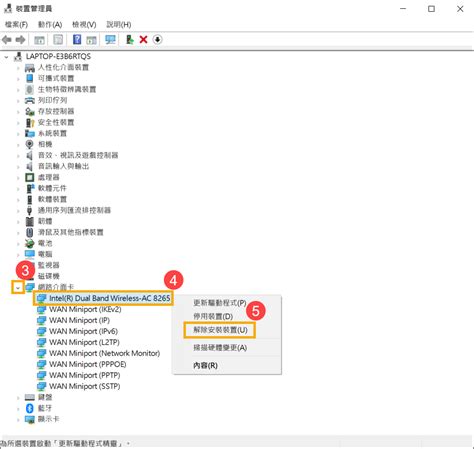The height and width of the screenshot is (449, 474).
Task: Click the icon next to 人性化介面裝置
Action: [30, 68]
